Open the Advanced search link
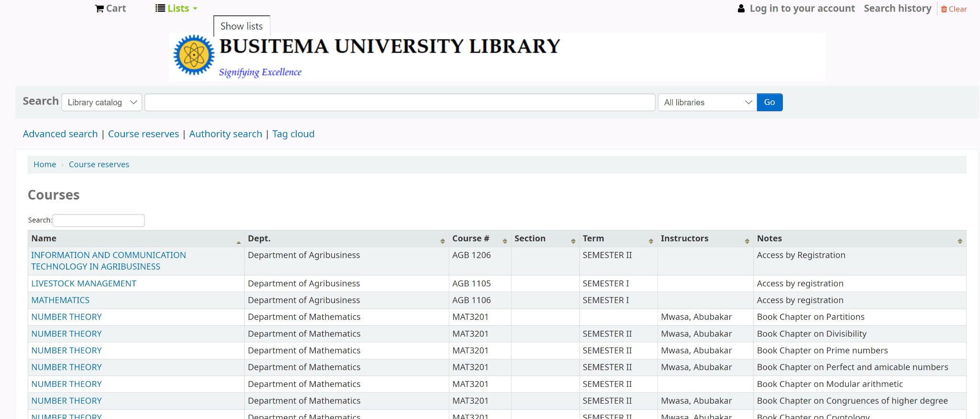 click(60, 134)
